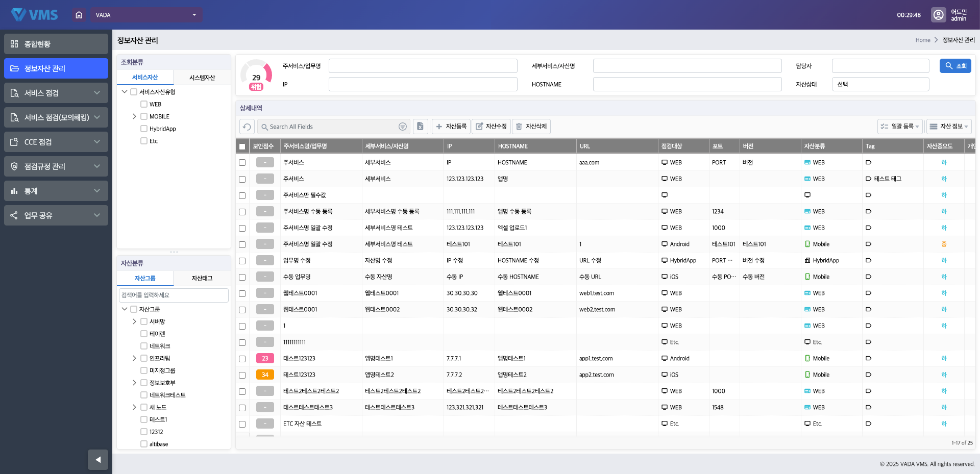Check the 서버망 asset group checkbox
The image size is (980, 474).
(144, 321)
